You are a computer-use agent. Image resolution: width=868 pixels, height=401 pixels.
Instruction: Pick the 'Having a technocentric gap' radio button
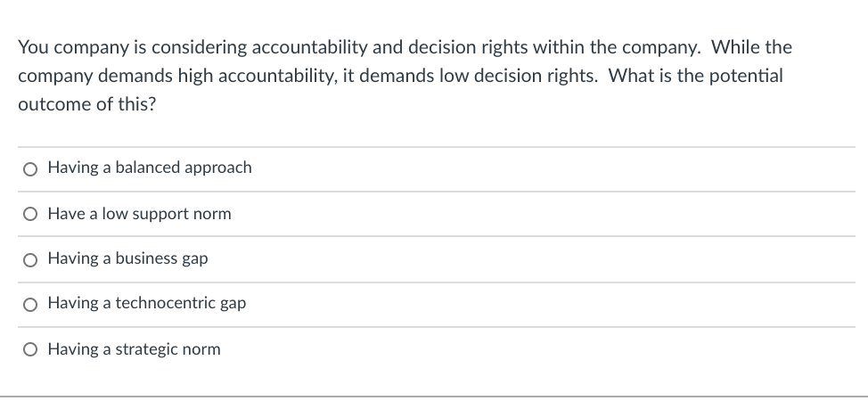pyautogui.click(x=31, y=304)
